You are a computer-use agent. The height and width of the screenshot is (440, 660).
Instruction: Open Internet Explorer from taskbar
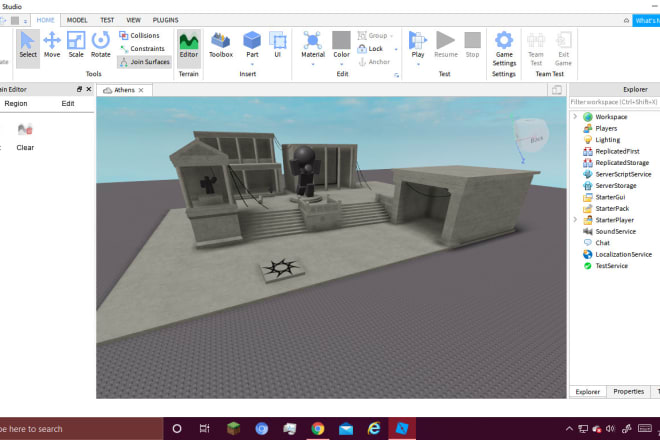click(x=374, y=429)
